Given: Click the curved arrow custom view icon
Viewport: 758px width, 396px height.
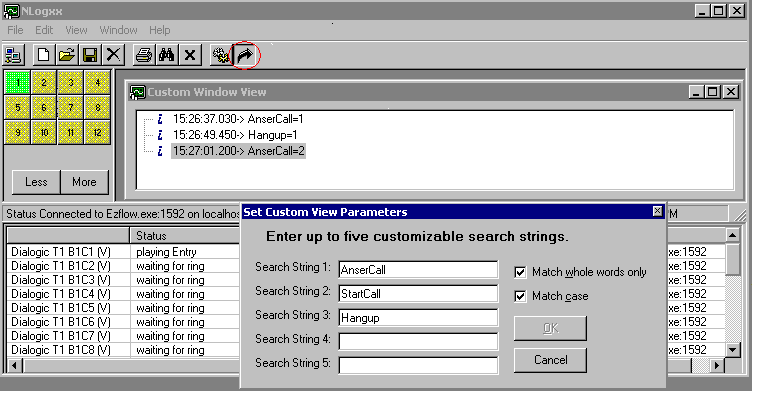Looking at the screenshot, I should point(245,55).
